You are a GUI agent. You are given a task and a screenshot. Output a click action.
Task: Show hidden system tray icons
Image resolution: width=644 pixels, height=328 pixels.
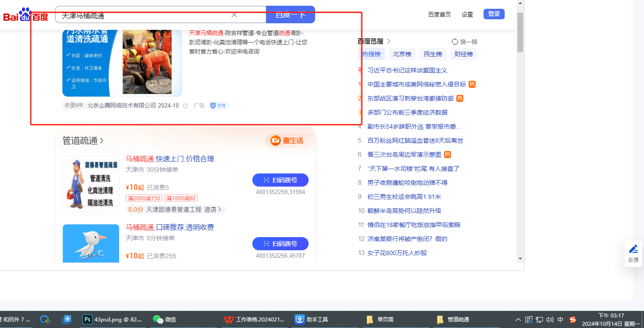(518, 320)
